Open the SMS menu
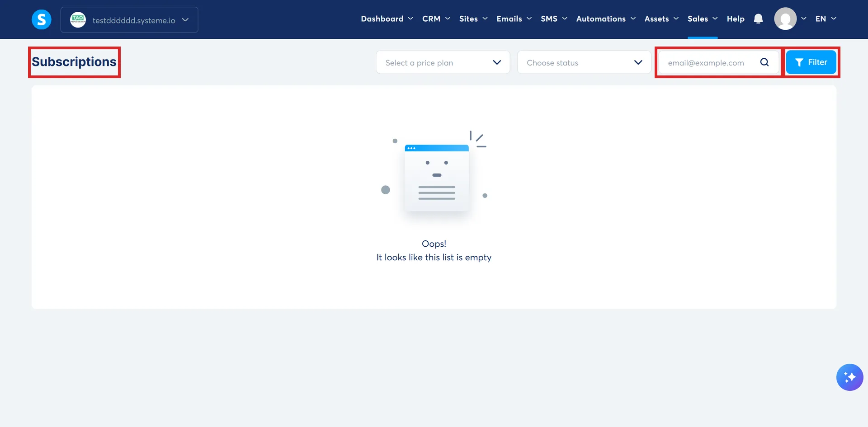This screenshot has width=868, height=427. (554, 19)
